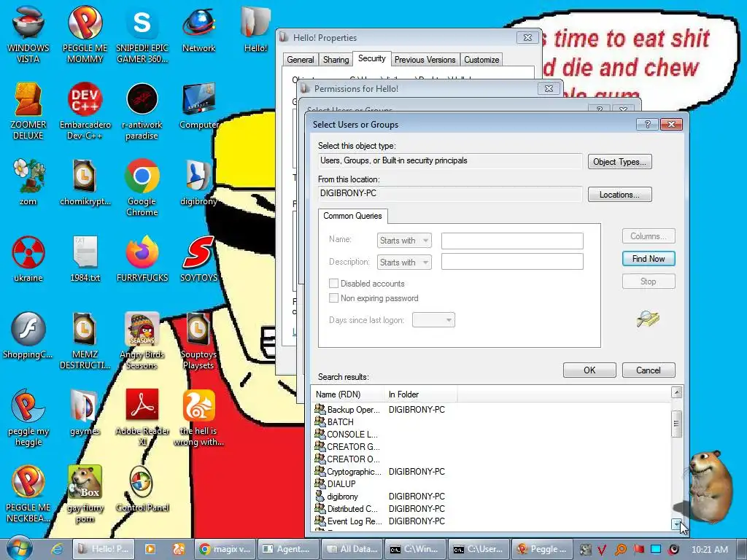Select the Hello! folder on the desktop

click(256, 29)
